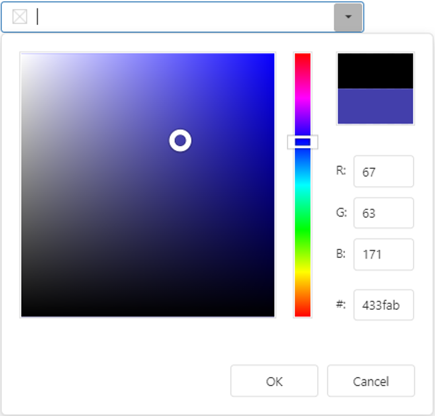
Task: Click the empty color icon in the combo box
Action: [x=20, y=17]
